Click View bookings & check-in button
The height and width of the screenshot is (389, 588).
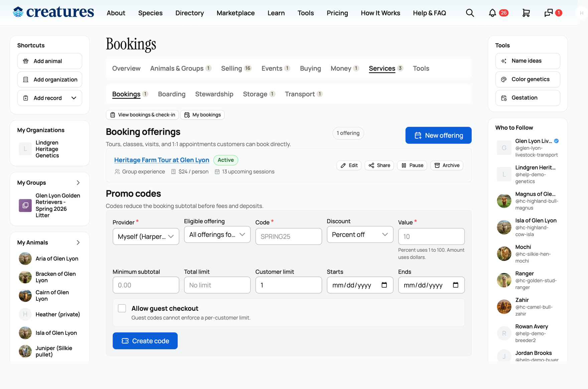(x=142, y=115)
